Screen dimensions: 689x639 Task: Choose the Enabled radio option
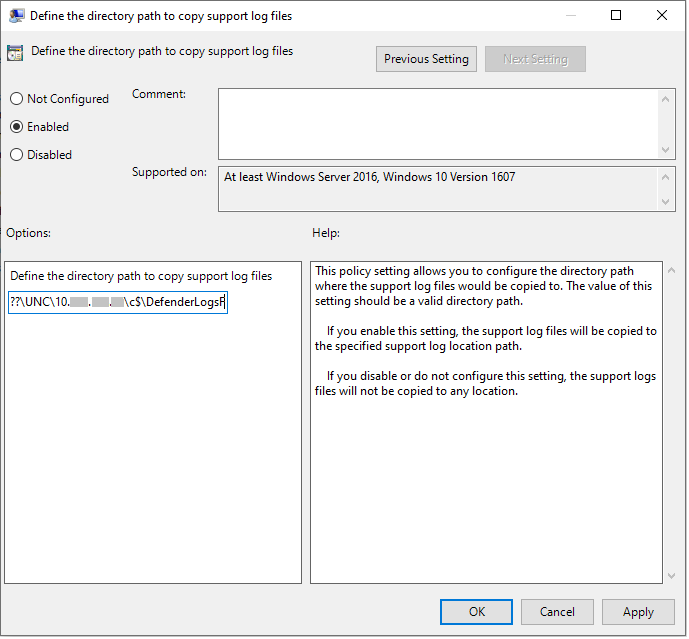click(x=16, y=127)
